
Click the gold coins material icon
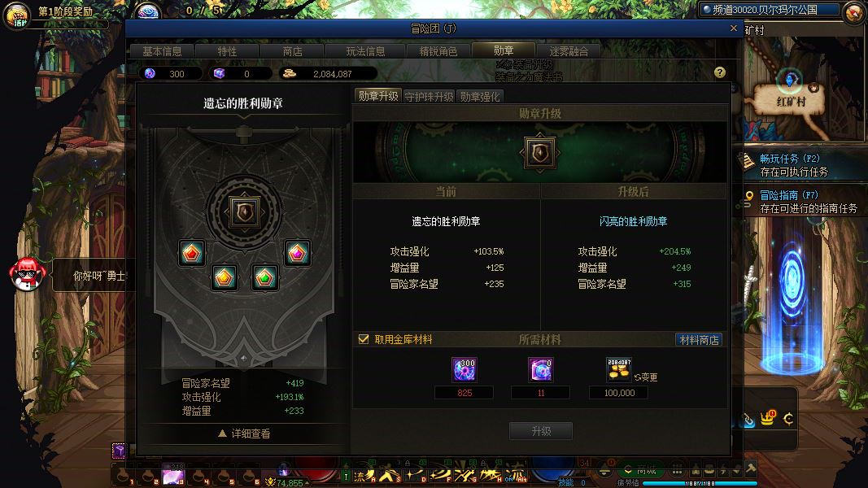(619, 369)
